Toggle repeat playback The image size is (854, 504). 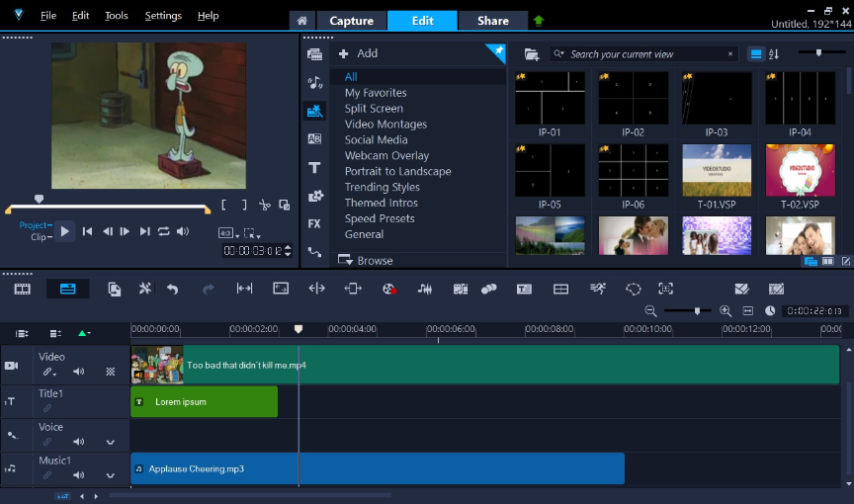(163, 231)
